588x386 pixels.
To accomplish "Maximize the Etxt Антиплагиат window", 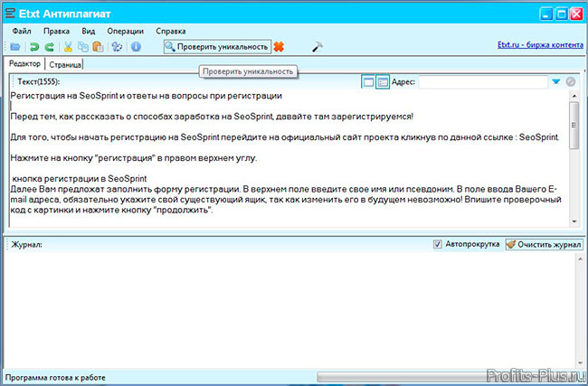I will click(562, 14).
